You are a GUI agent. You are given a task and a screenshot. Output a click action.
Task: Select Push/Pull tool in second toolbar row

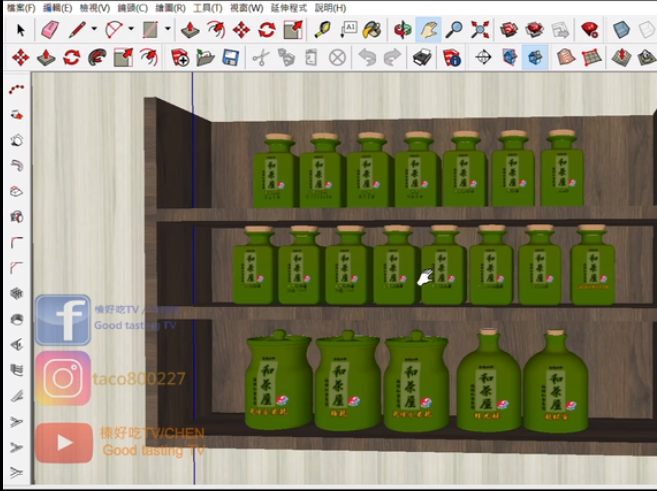coord(46,57)
